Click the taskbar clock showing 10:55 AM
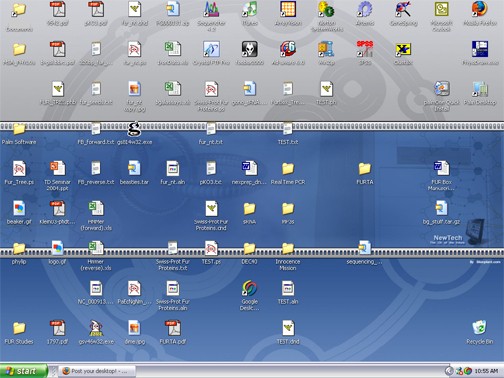The height and width of the screenshot is (378, 504). (x=486, y=371)
